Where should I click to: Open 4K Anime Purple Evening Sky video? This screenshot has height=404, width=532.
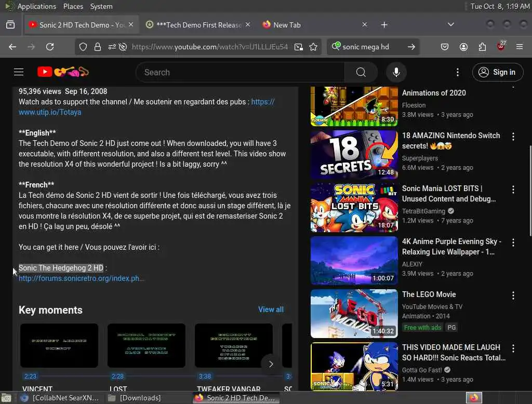354,261
